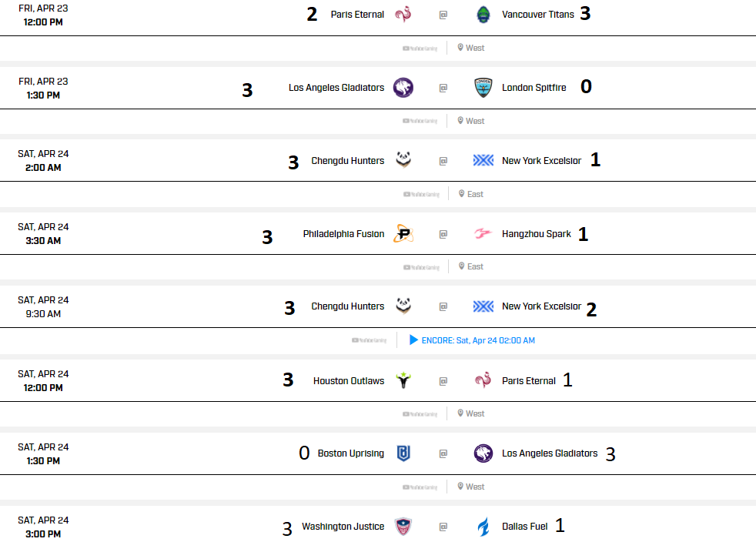Click YouTube Gaming logo under Paris Eternal at Vancouver match
This screenshot has width=756, height=542.
pyautogui.click(x=420, y=49)
